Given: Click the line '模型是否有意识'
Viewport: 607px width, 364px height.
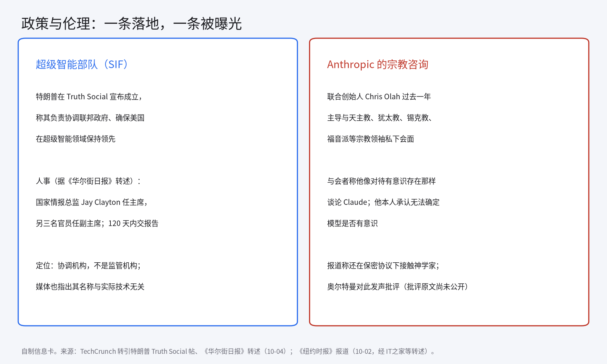Looking at the screenshot, I should tap(352, 223).
